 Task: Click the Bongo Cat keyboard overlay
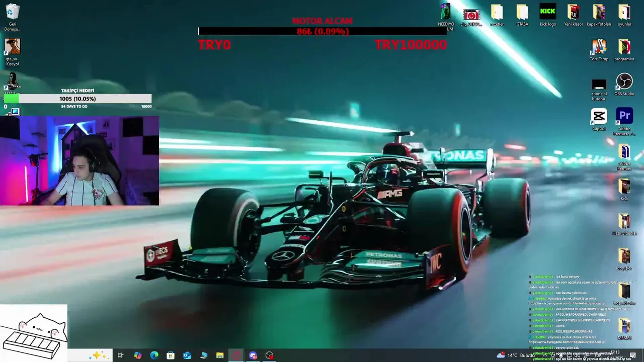pyautogui.click(x=34, y=333)
